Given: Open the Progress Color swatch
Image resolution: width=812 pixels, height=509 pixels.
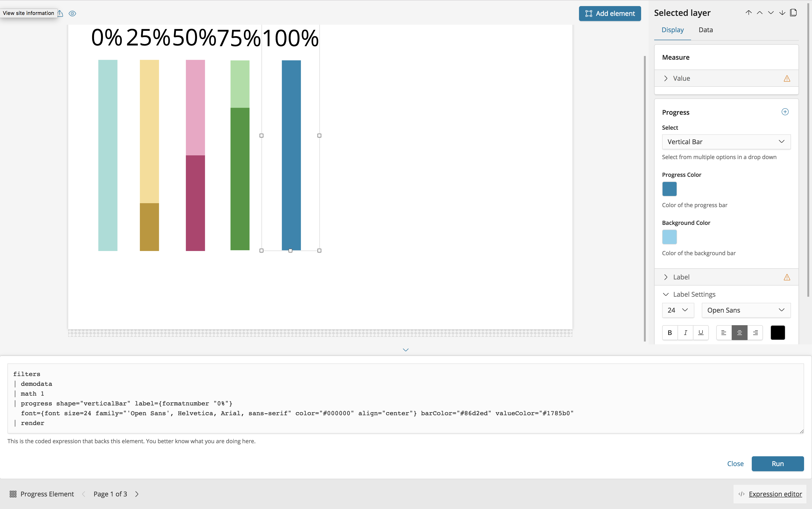Looking at the screenshot, I should [669, 189].
